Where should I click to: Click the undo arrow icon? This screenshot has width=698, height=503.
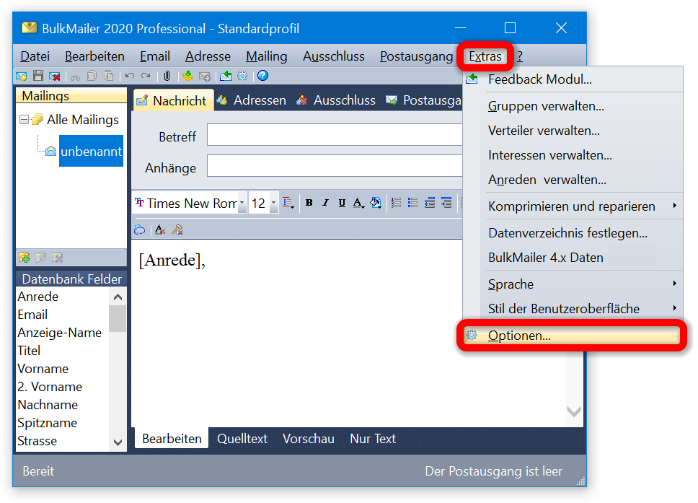tap(129, 76)
